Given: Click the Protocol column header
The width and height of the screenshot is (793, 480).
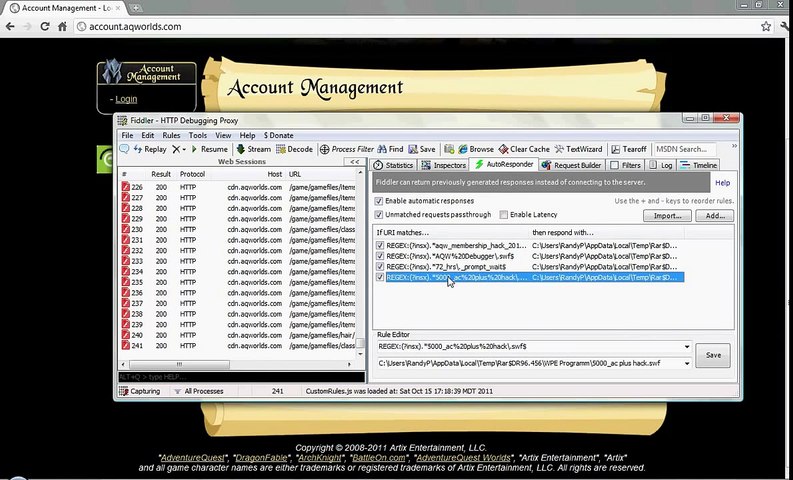Looking at the screenshot, I should (192, 174).
